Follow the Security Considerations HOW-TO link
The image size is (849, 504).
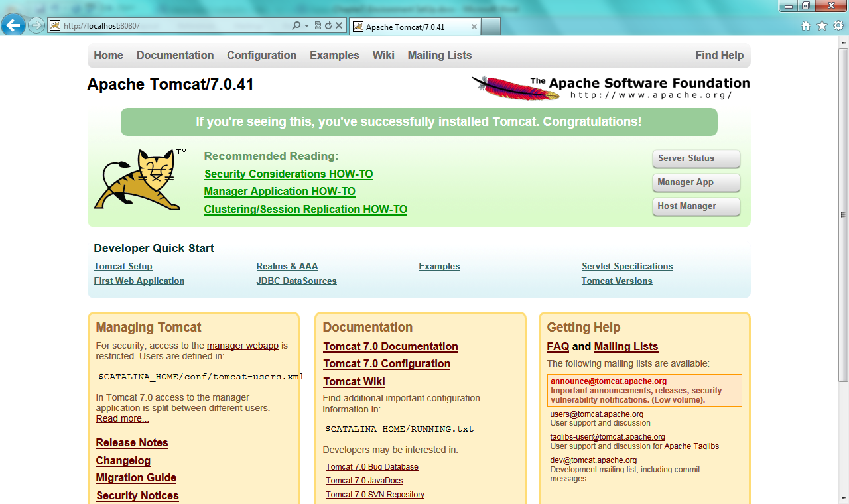288,174
